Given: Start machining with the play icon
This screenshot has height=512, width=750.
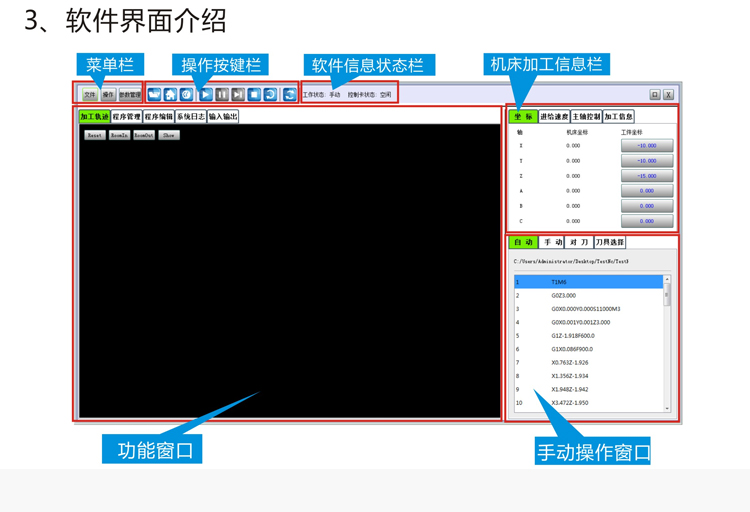Looking at the screenshot, I should (206, 94).
